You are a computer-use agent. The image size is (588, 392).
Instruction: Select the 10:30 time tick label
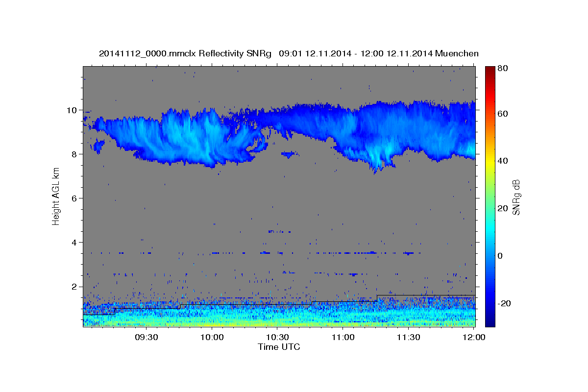tap(277, 337)
